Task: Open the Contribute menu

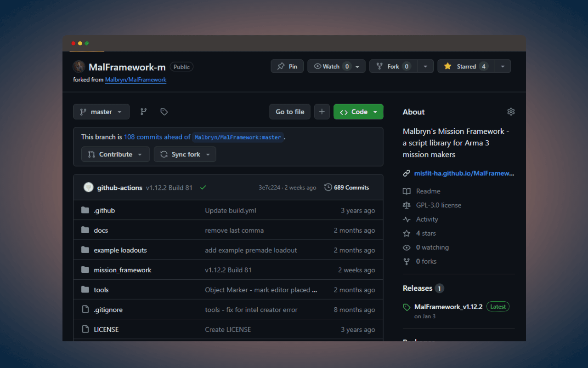Action: click(x=115, y=155)
